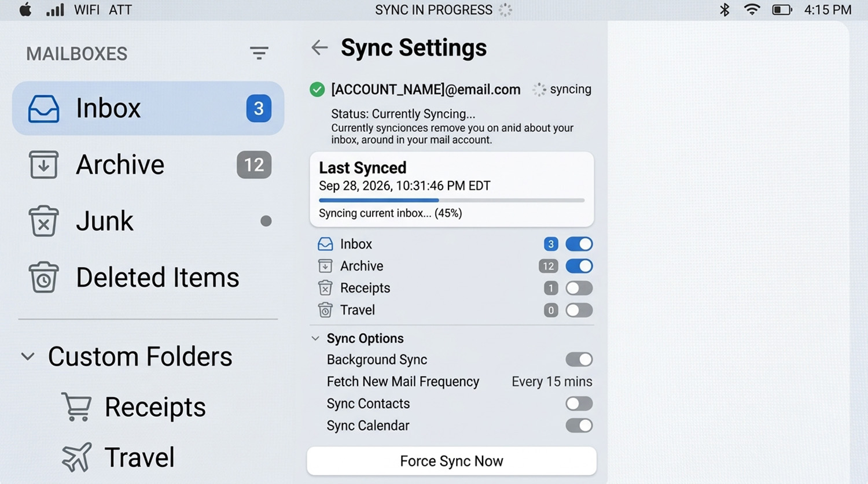The image size is (868, 484).
Task: Disable sync for the Inbox folder
Action: [579, 244]
